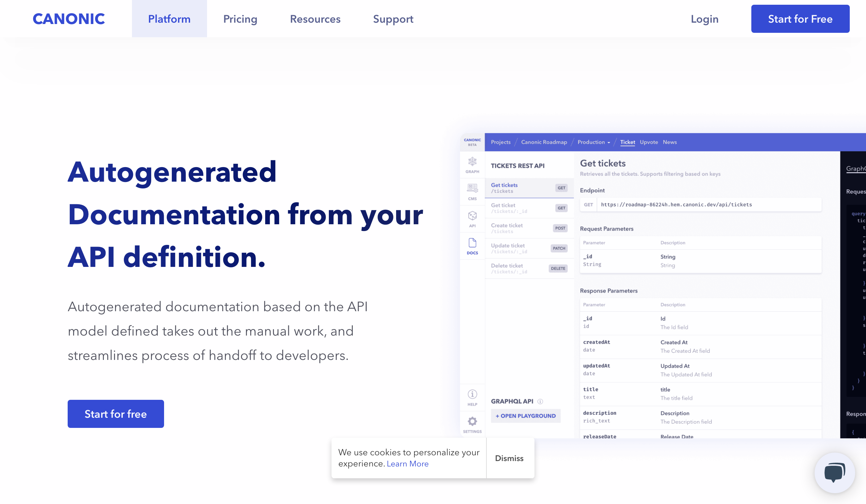
Task: Click the Start for Free header button
Action: 800,19
